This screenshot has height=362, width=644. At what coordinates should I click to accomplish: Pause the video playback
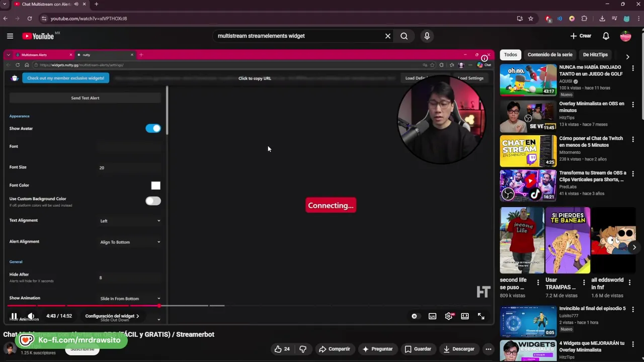click(x=14, y=316)
